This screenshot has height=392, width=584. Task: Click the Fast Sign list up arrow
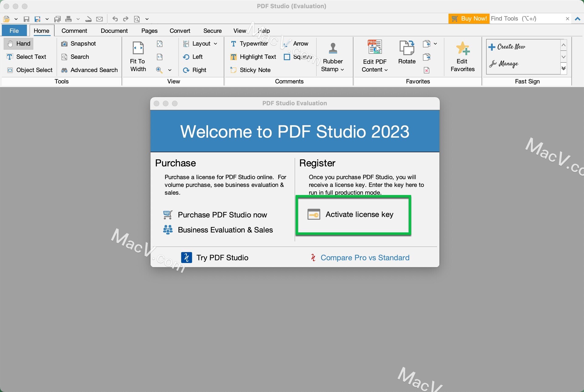(564, 45)
